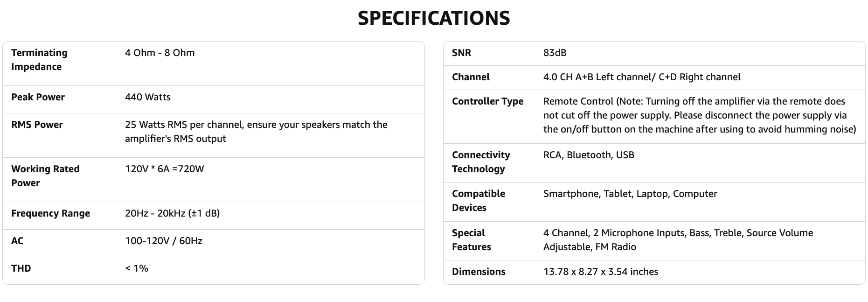Click the THD label
The width and height of the screenshot is (868, 302).
click(21, 268)
